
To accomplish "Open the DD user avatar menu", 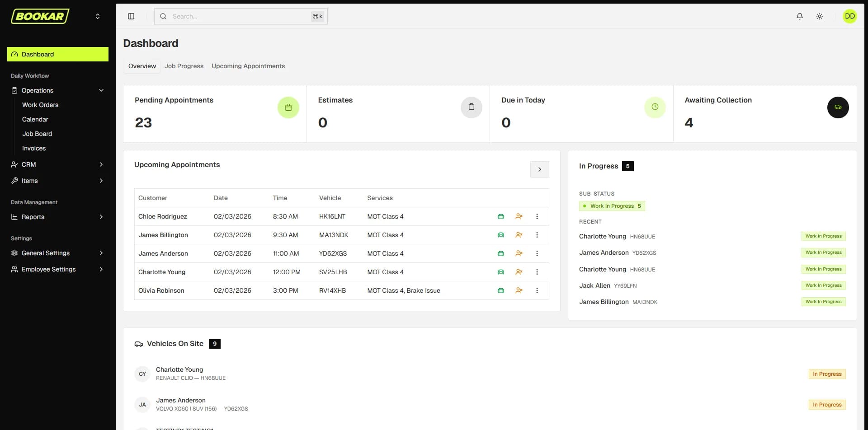I will click(850, 16).
